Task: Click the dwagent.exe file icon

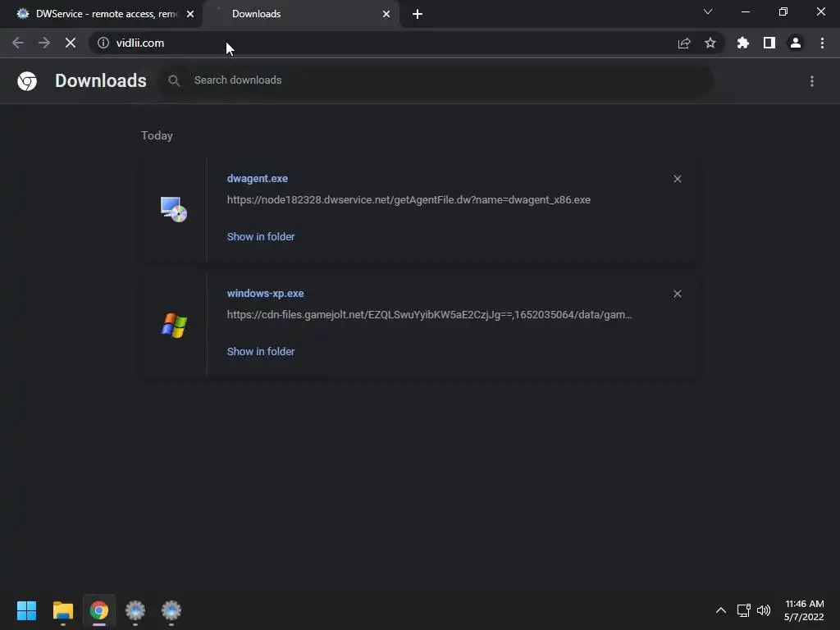Action: tap(174, 209)
